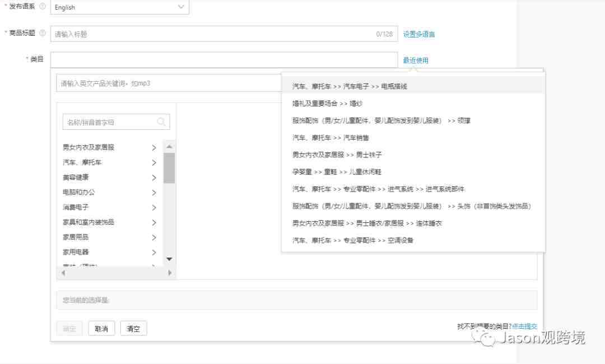605x364 pixels.
Task: Click the category list scroll-up arrow
Action: pyautogui.click(x=169, y=147)
